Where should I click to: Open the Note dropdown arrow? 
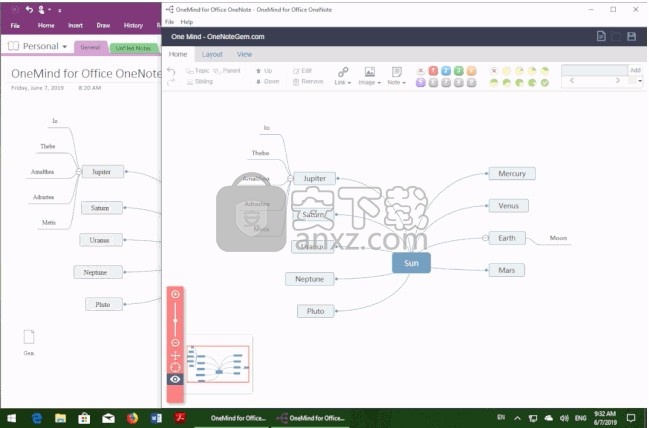pyautogui.click(x=404, y=83)
